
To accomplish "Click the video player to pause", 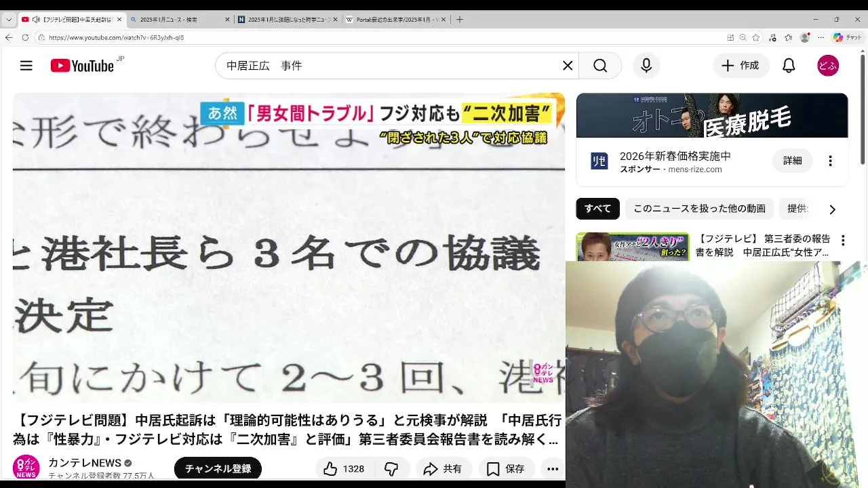I will tap(289, 248).
